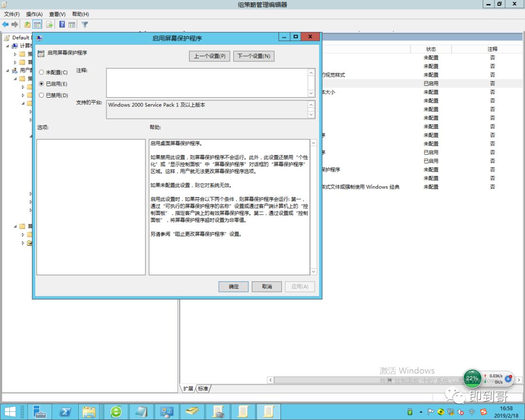Click the 下一个设置(N) button
The width and height of the screenshot is (525, 420).
pyautogui.click(x=254, y=56)
